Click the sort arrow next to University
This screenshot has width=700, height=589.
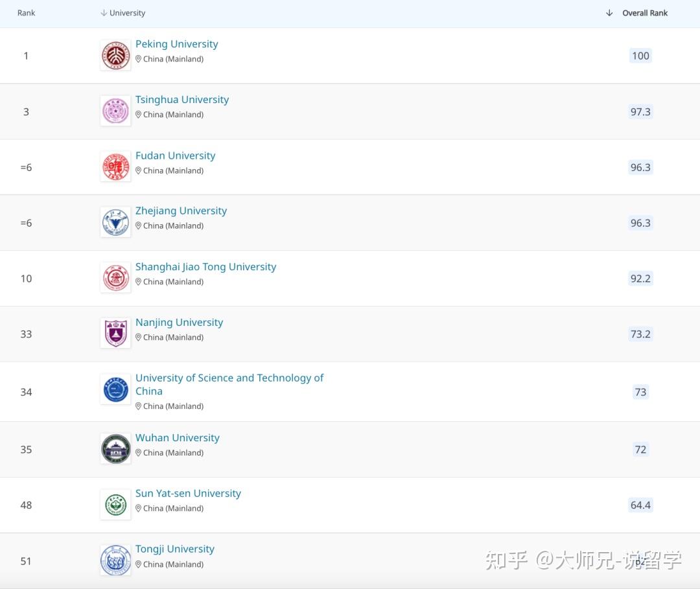104,12
